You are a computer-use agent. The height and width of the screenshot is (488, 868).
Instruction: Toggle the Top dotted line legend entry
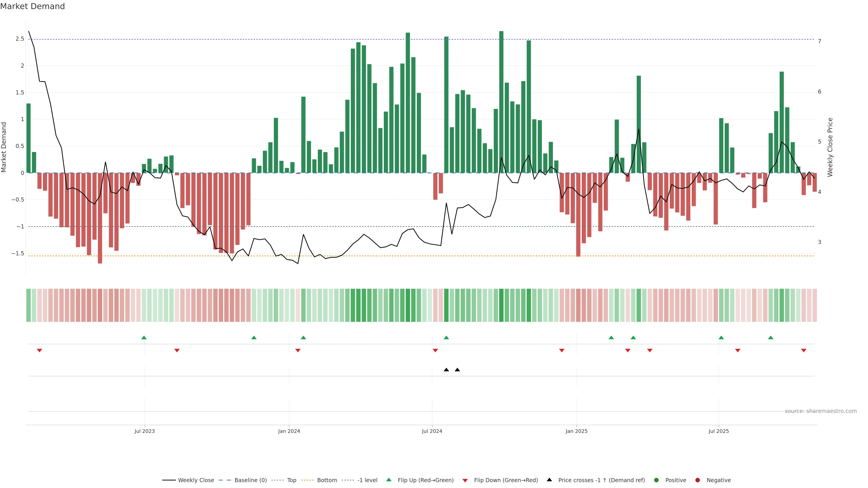point(291,480)
